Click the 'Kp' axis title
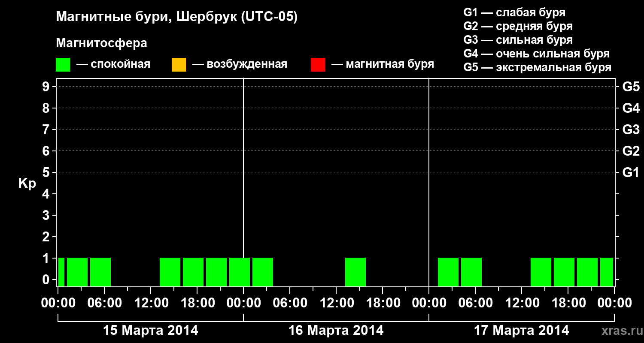Image resolution: width=644 pixels, height=343 pixels. tap(27, 184)
